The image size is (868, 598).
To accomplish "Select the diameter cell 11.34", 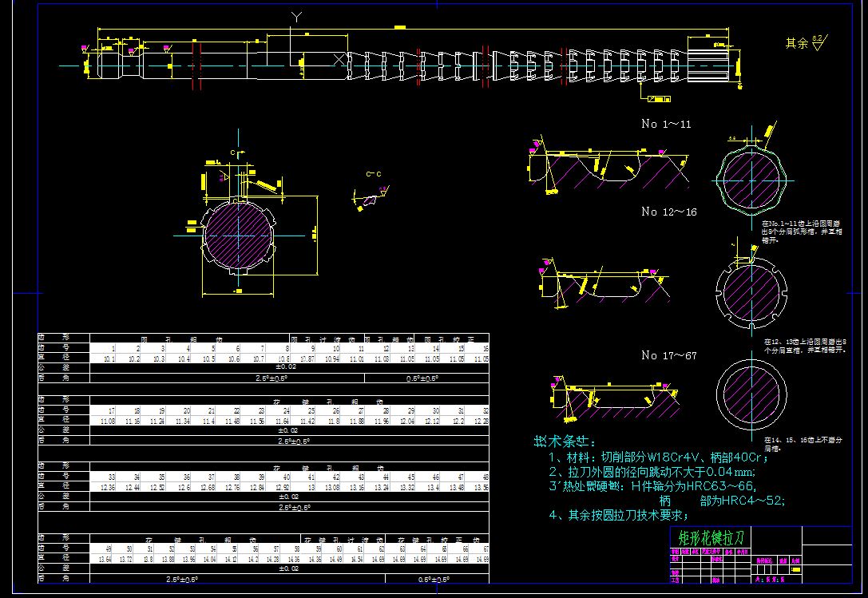I will [x=183, y=422].
